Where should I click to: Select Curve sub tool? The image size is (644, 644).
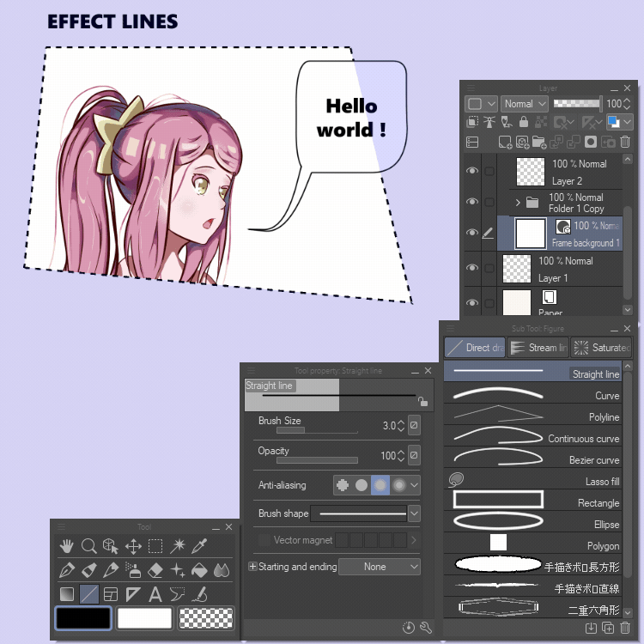point(532,394)
